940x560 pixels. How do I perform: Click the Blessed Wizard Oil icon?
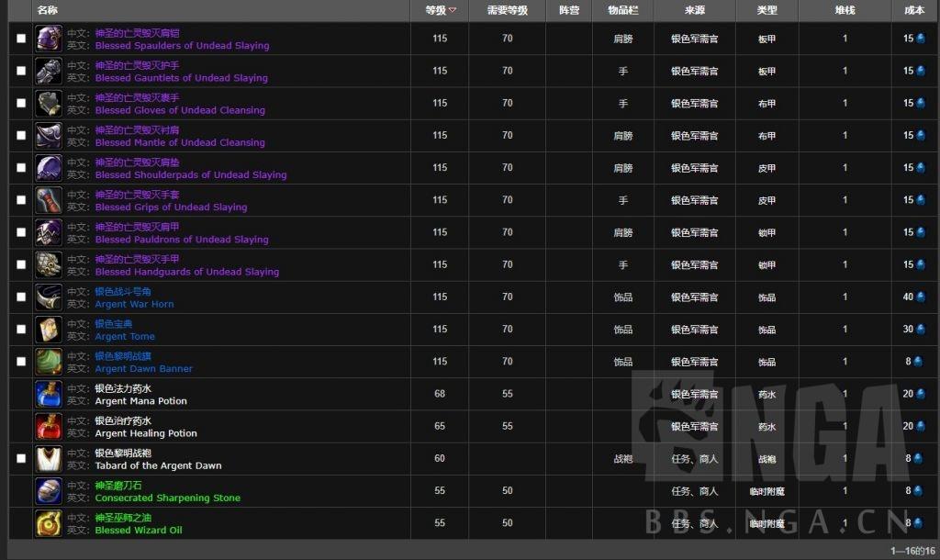click(x=49, y=524)
